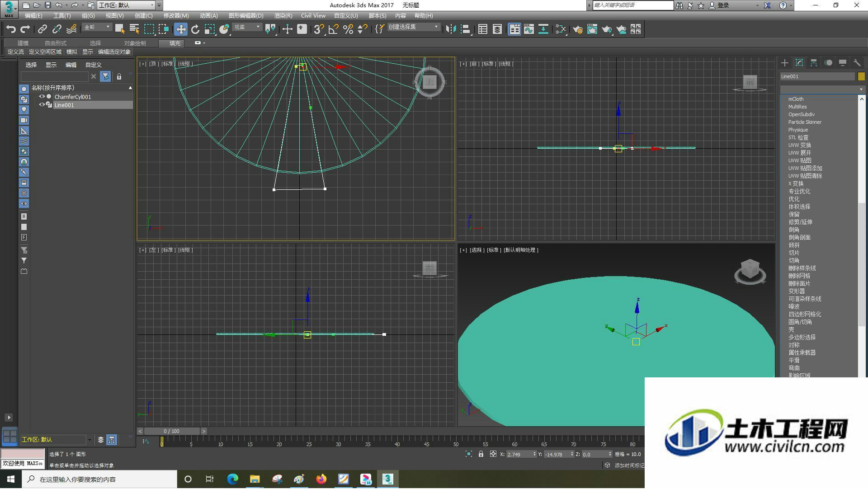Open the 创建选择集 named selection dropdown
868x489 pixels.
pyautogui.click(x=413, y=27)
